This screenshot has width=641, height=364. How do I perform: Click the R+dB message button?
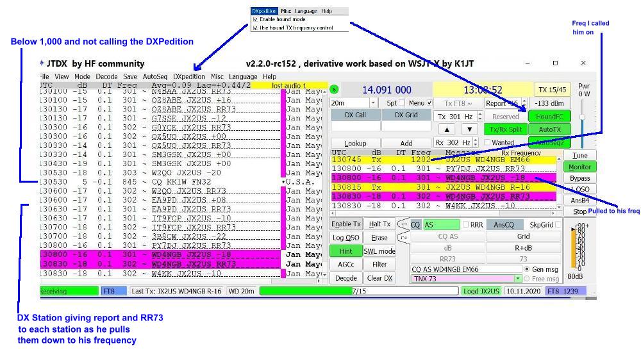[523, 248]
